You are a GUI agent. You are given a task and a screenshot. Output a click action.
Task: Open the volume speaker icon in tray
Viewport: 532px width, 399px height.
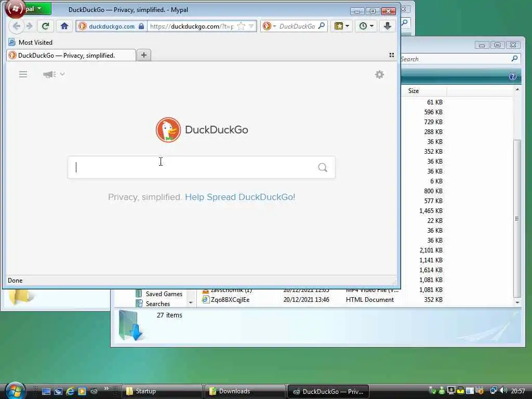click(x=503, y=391)
